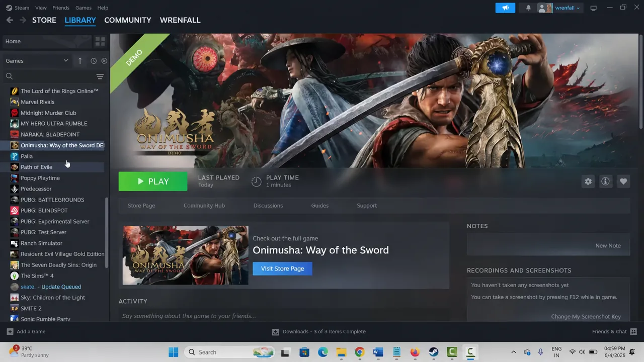
Task: Click the sort ascending arrow icon
Action: pos(80,61)
